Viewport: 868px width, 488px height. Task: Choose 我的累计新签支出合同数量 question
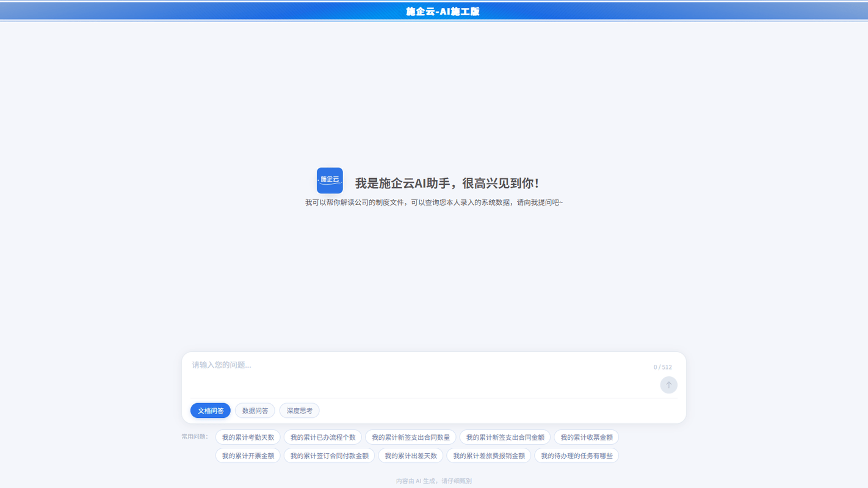click(411, 437)
